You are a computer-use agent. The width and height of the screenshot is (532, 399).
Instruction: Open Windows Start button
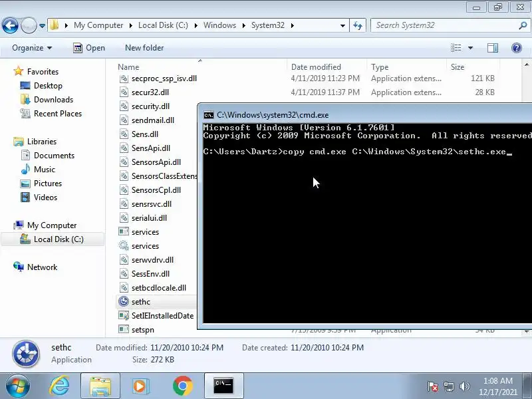click(17, 386)
